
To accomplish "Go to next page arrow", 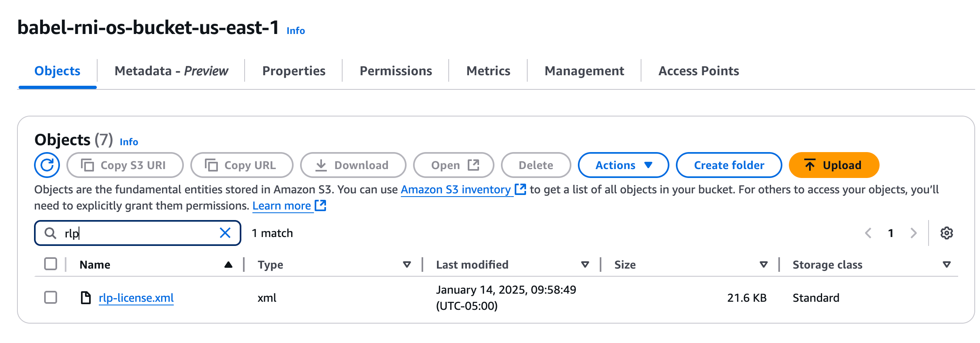I will (x=913, y=233).
